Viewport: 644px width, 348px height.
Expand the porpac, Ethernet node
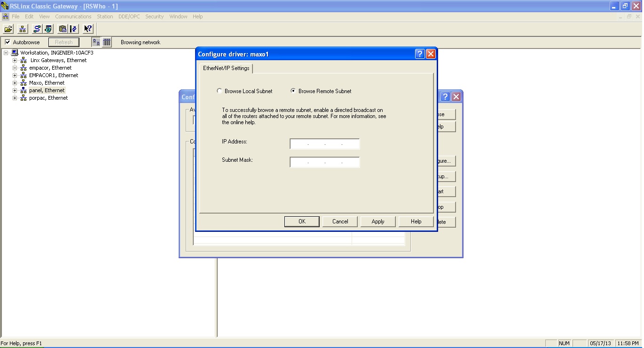click(15, 98)
